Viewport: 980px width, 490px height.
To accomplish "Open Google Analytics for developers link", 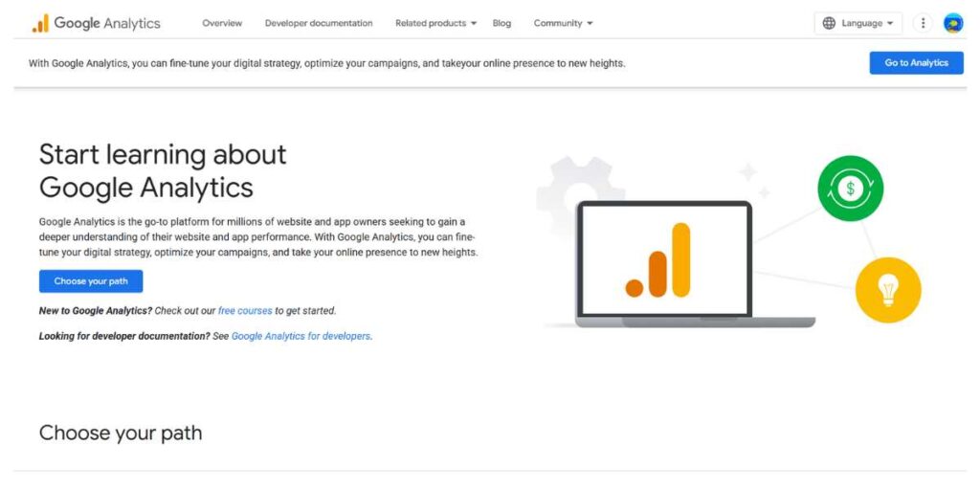I will pos(301,336).
